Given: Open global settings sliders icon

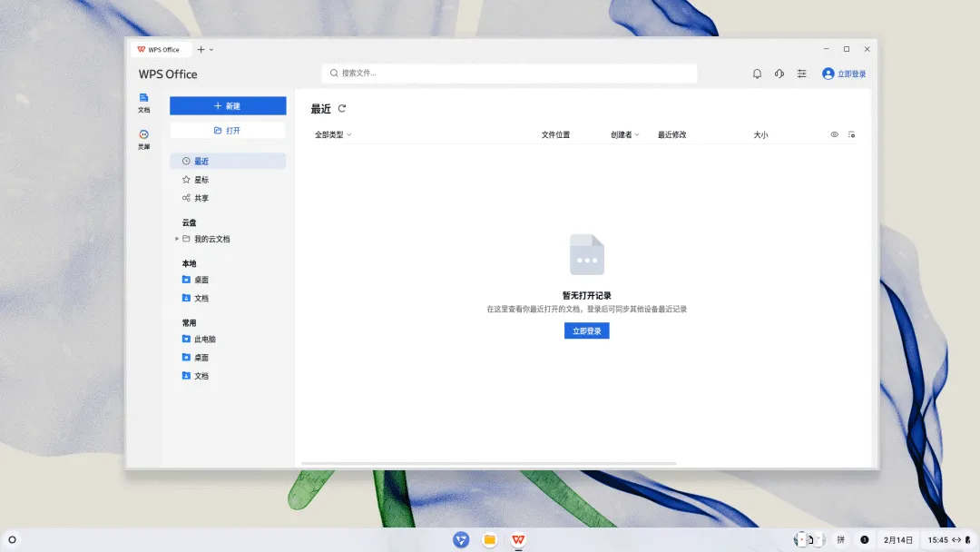Looking at the screenshot, I should click(802, 74).
